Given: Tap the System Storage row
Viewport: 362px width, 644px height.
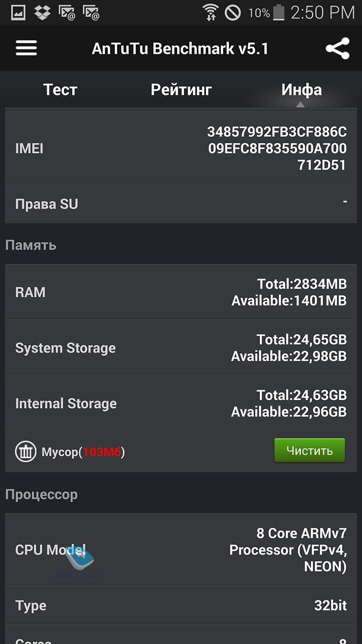Looking at the screenshot, I should click(x=181, y=348).
